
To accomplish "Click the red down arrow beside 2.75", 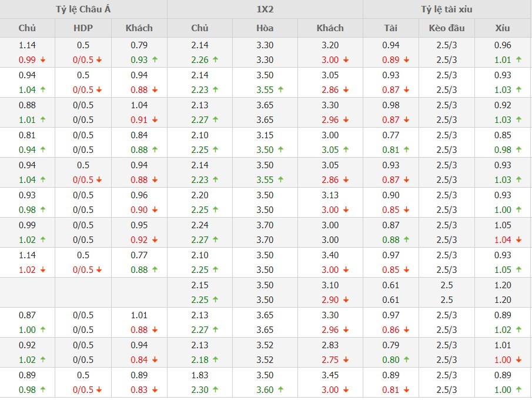I will pyautogui.click(x=346, y=359).
